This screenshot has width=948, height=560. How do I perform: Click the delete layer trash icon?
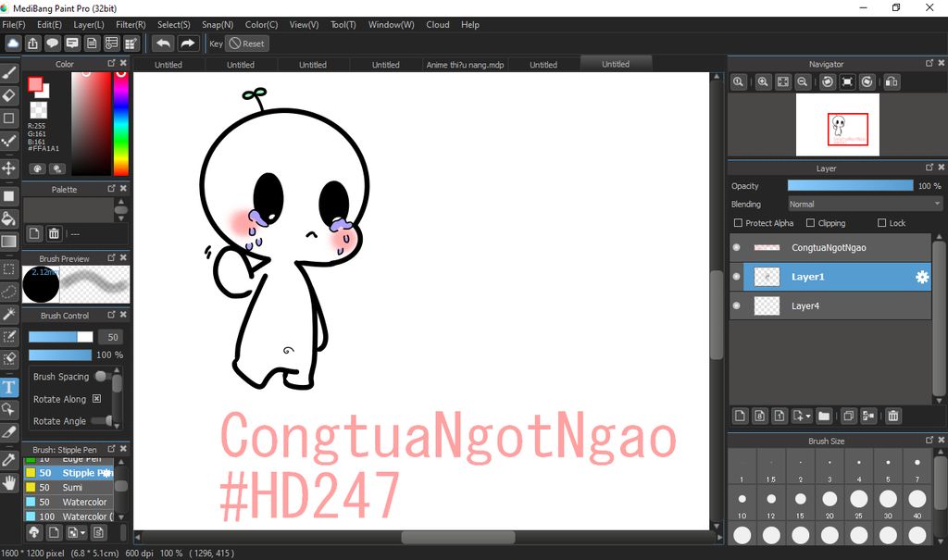[x=893, y=417]
